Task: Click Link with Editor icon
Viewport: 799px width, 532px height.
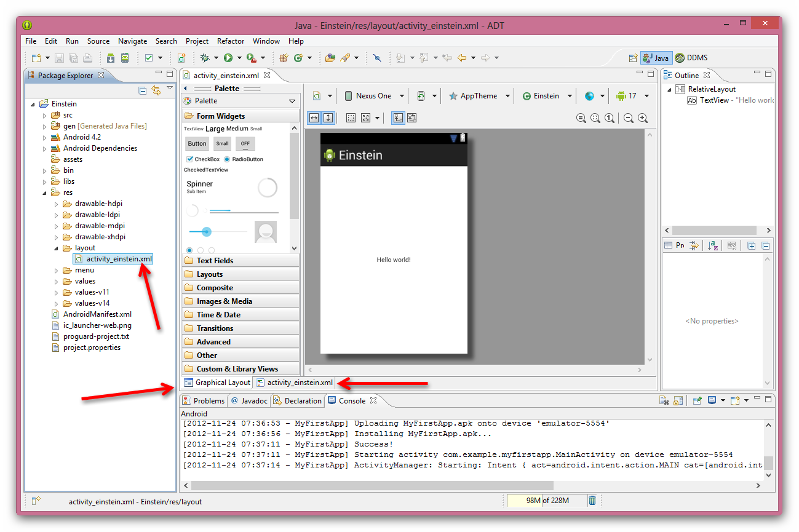Action: coord(156,90)
